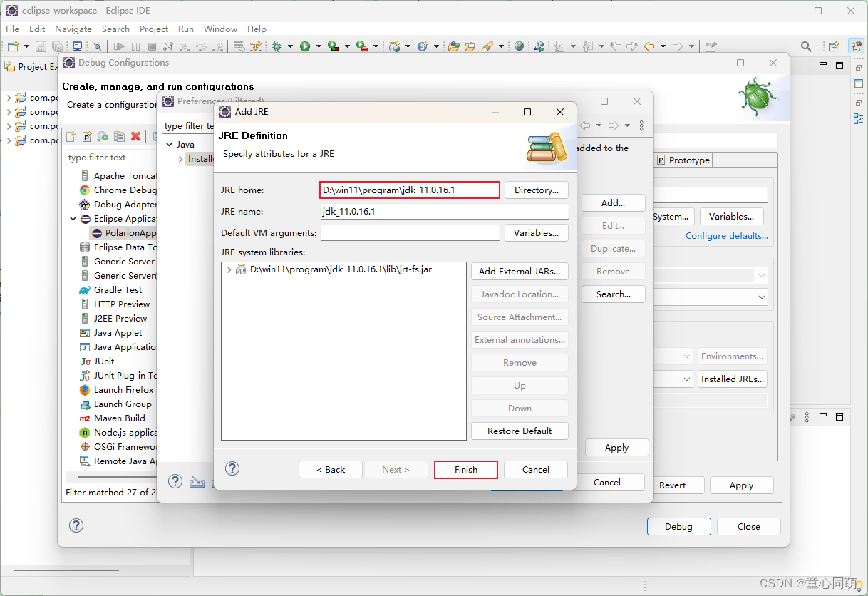Click the Installed JREs... button

click(733, 379)
